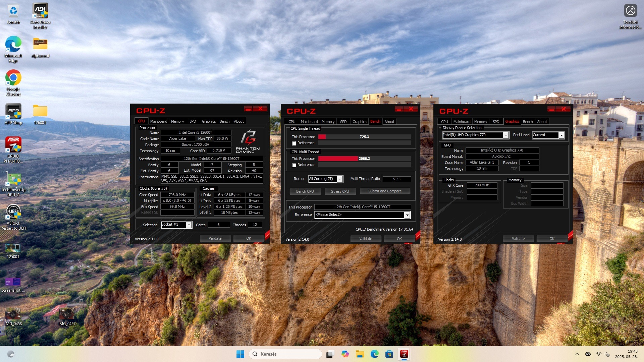Open the Google Chrome desktop shortcut
Viewport: 644px width, 362px height.
13,83
